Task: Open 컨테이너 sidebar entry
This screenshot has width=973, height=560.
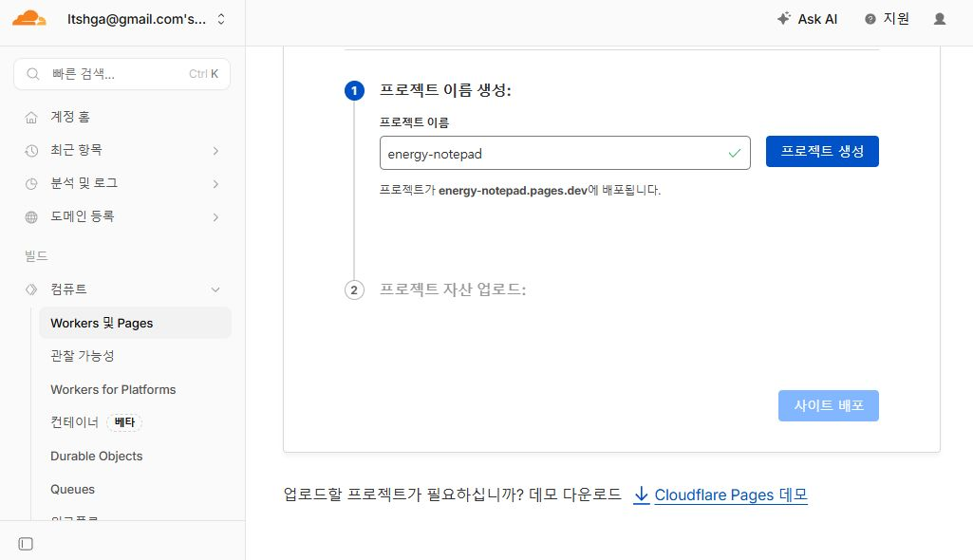Action: (74, 422)
